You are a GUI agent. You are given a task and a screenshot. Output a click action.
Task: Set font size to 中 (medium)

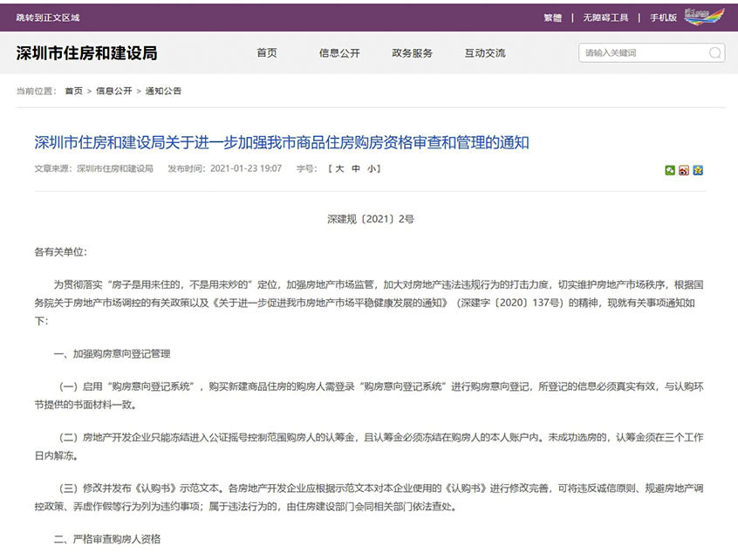[355, 169]
